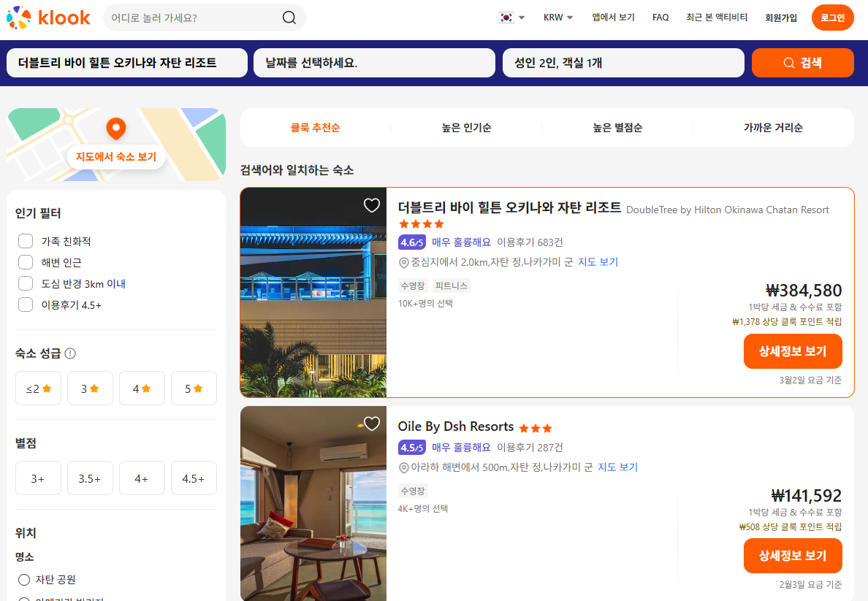868x601 pixels.
Task: Click 지도 보기 link for DoubleTree
Action: [x=598, y=262]
